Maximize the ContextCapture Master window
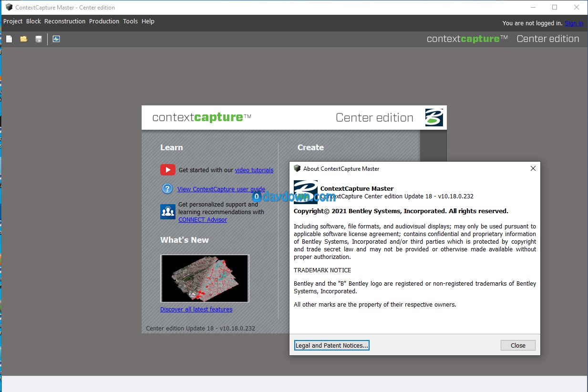The width and height of the screenshot is (588, 392). click(555, 7)
